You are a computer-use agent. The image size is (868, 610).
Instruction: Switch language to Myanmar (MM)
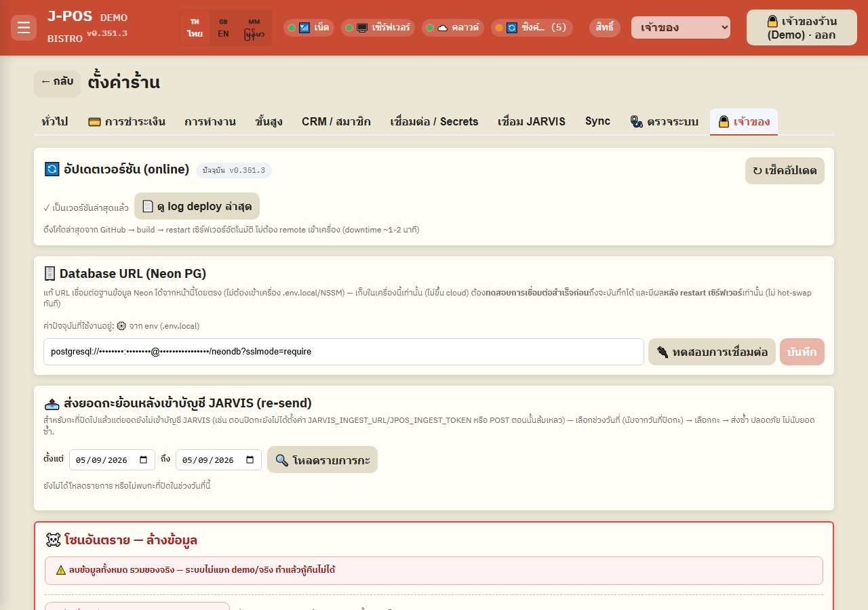[x=254, y=28]
